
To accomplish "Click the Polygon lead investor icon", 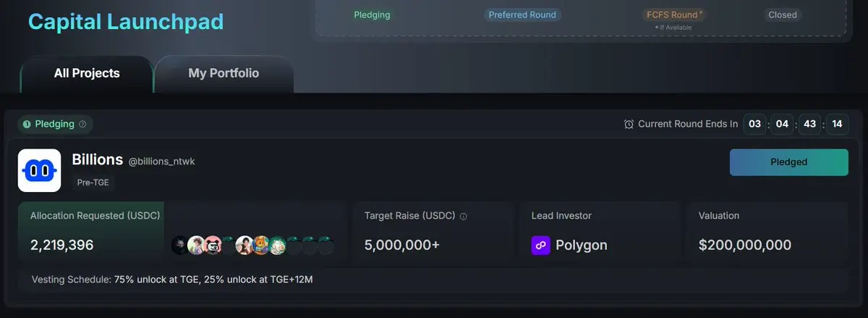I will (x=541, y=245).
